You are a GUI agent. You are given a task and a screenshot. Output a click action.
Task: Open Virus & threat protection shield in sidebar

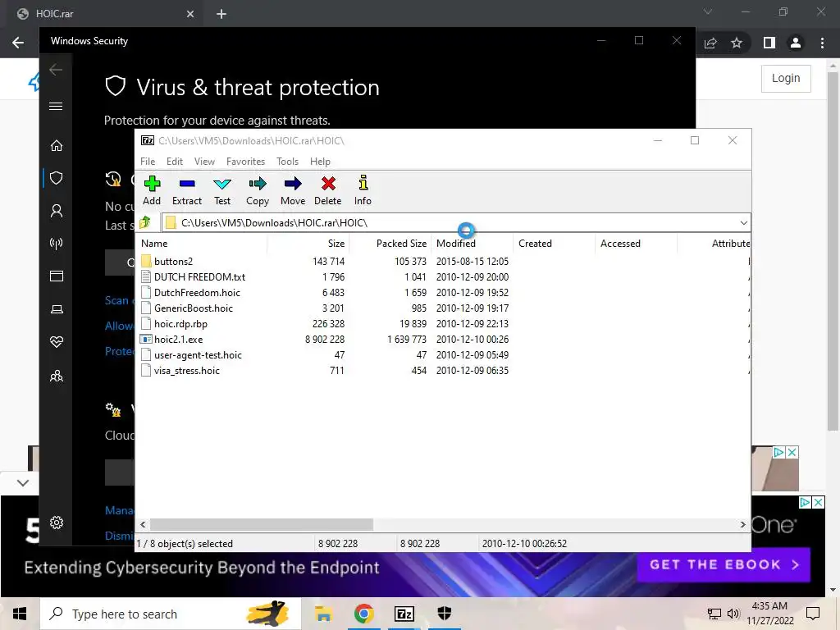tap(57, 178)
